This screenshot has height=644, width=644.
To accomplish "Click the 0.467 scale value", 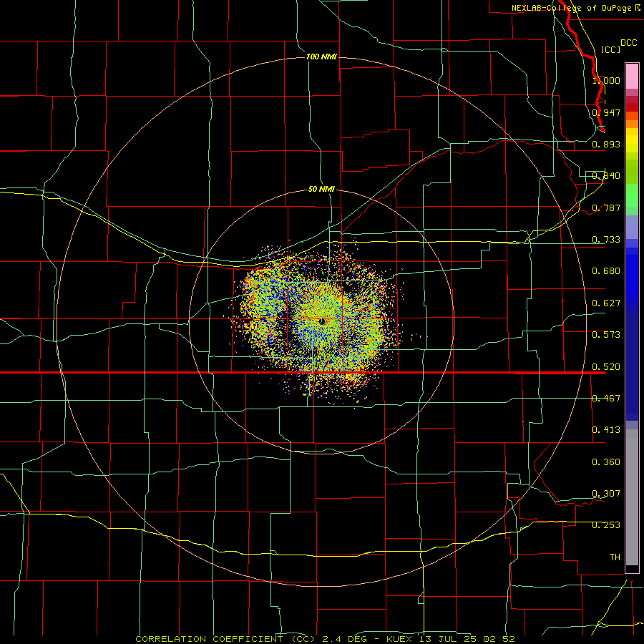I will point(606,399).
